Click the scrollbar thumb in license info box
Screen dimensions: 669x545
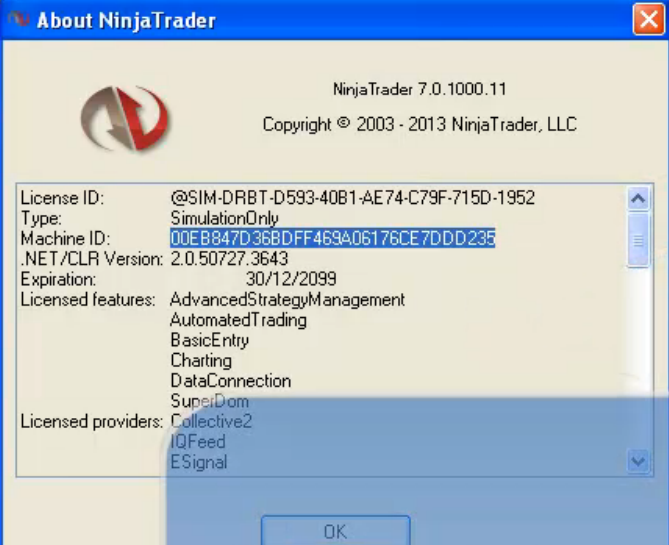[638, 240]
